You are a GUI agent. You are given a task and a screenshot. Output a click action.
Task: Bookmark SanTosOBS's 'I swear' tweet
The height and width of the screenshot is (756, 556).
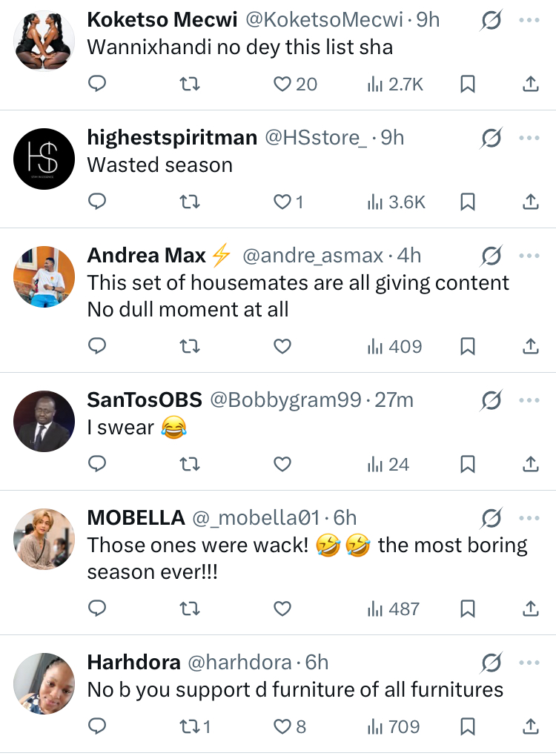coord(468,465)
